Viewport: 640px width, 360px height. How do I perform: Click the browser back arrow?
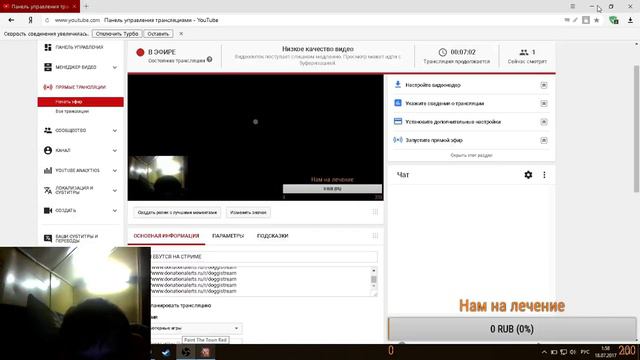click(11, 20)
